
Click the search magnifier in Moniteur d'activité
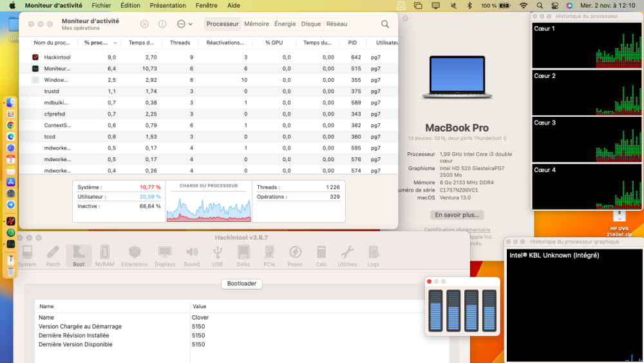[x=385, y=25]
